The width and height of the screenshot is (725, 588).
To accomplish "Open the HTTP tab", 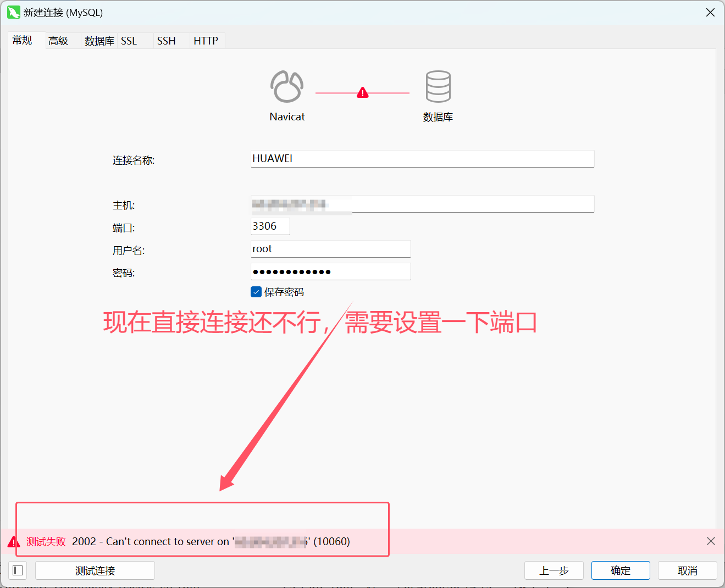I will click(x=206, y=41).
